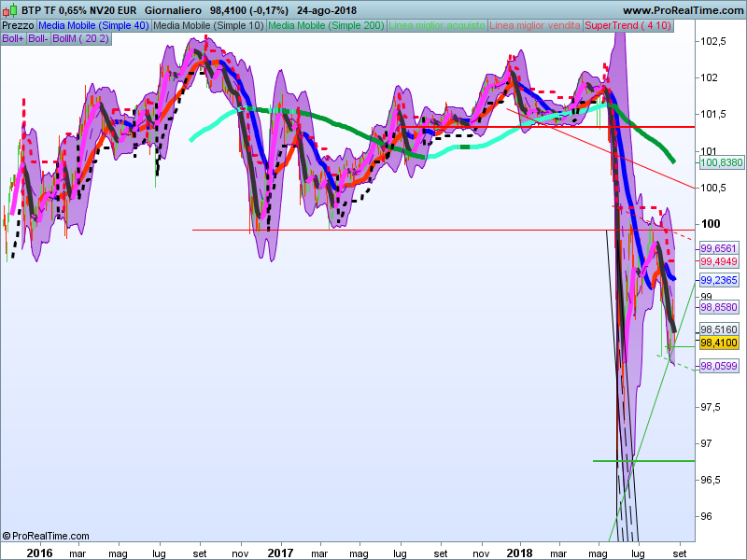
Task: Click the candlestick icon beside BTP title
Action: tap(10, 9)
